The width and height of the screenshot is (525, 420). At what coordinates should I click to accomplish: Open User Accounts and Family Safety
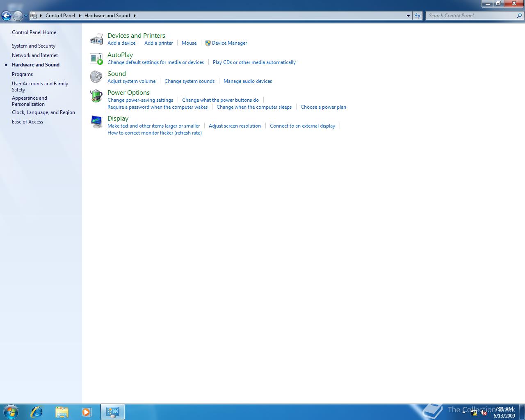[x=40, y=87]
